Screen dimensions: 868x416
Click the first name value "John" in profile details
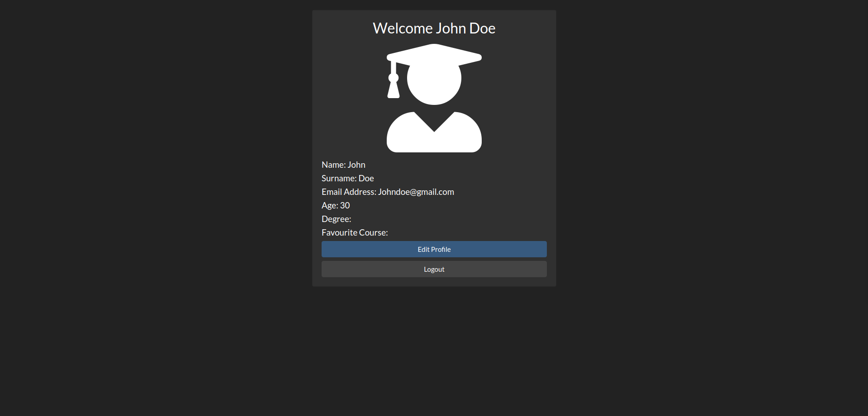click(356, 165)
